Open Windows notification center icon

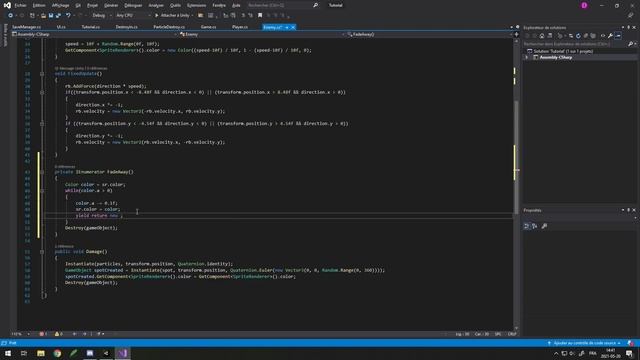click(x=629, y=353)
